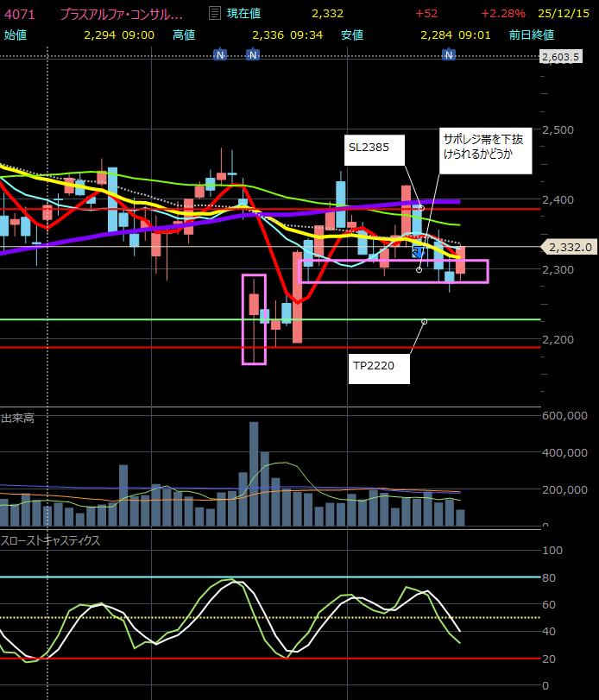Image resolution: width=599 pixels, height=700 pixels.
Task: Click the stock code 4071
Action: [x=21, y=14]
